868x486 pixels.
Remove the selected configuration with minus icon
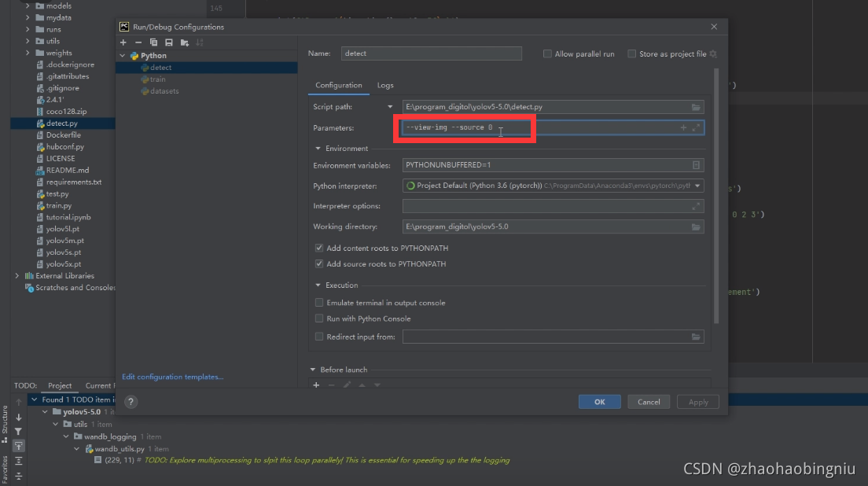(138, 42)
